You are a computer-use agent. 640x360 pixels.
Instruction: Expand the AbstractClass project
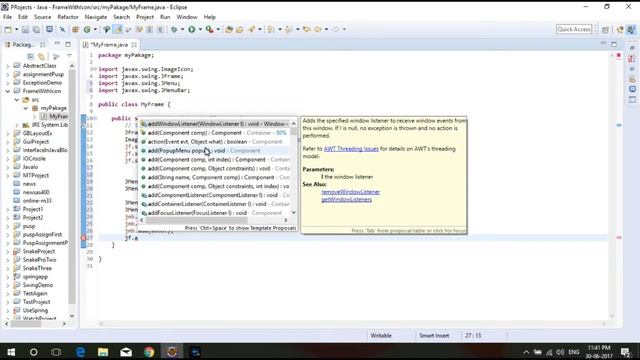[x=8, y=66]
